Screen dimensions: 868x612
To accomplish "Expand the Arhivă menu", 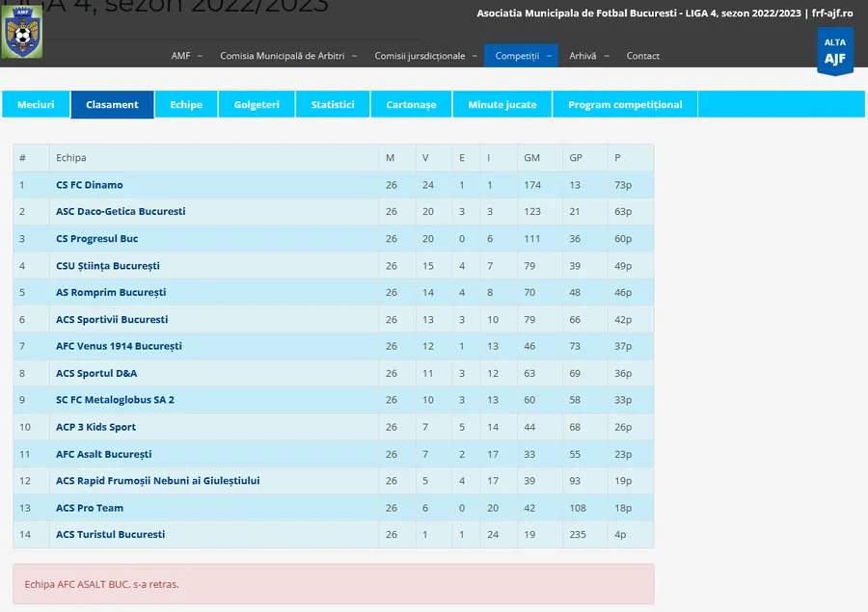I will click(586, 56).
